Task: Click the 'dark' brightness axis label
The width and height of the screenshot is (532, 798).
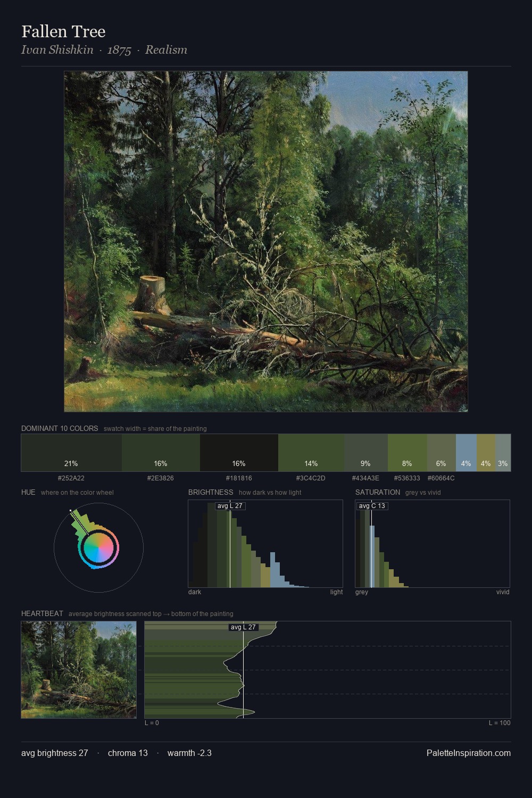Action: 195,592
